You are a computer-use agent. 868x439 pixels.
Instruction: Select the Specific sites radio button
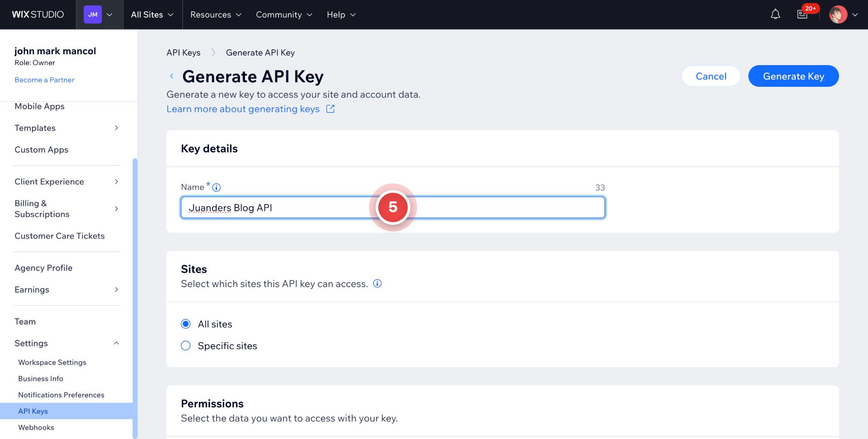click(185, 346)
